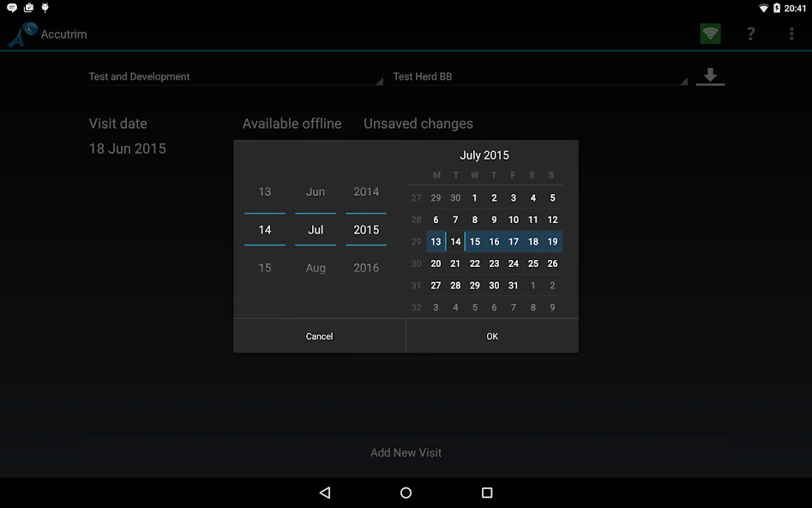Select 2016 in the year spinner
The height and width of the screenshot is (508, 812).
(x=366, y=268)
